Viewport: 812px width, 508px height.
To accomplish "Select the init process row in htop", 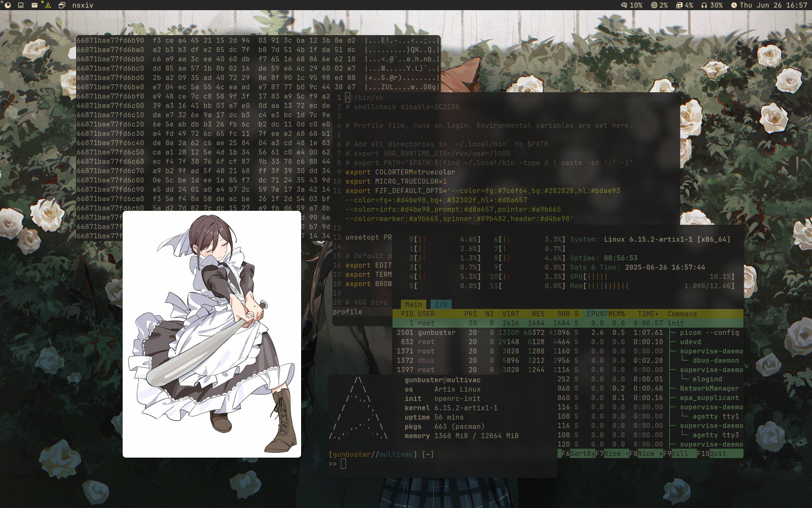I will pyautogui.click(x=568, y=323).
